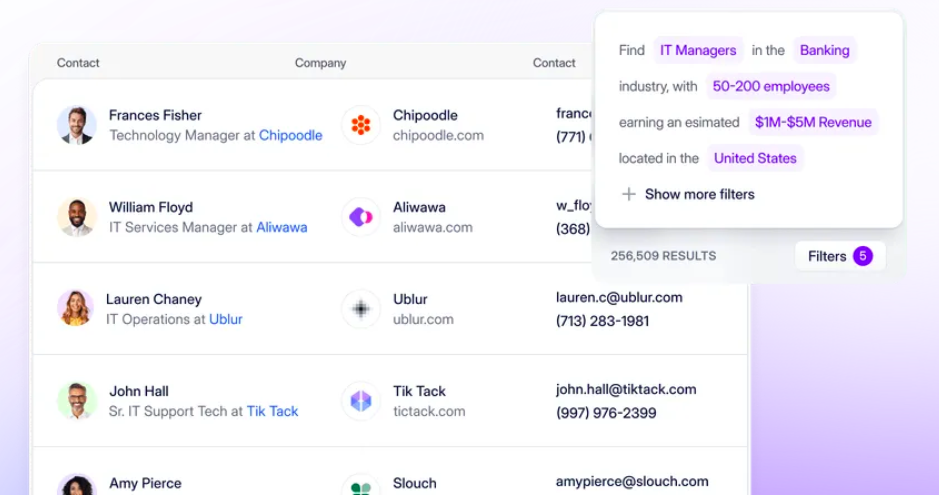Select the name Amy Pierce
Image resolution: width=939 pixels, height=502 pixels.
pos(146,483)
